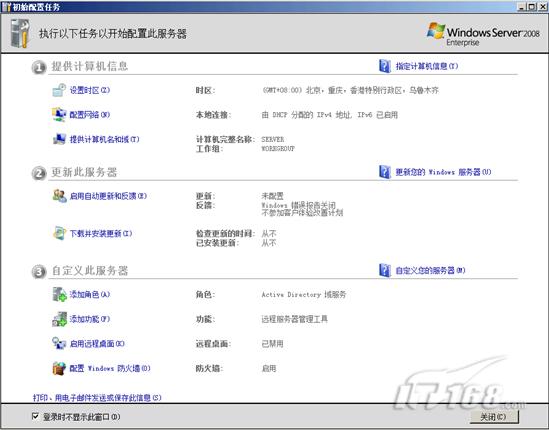The height and width of the screenshot is (430, 549).
Task: Click update status value 未配置
Action: click(x=272, y=196)
